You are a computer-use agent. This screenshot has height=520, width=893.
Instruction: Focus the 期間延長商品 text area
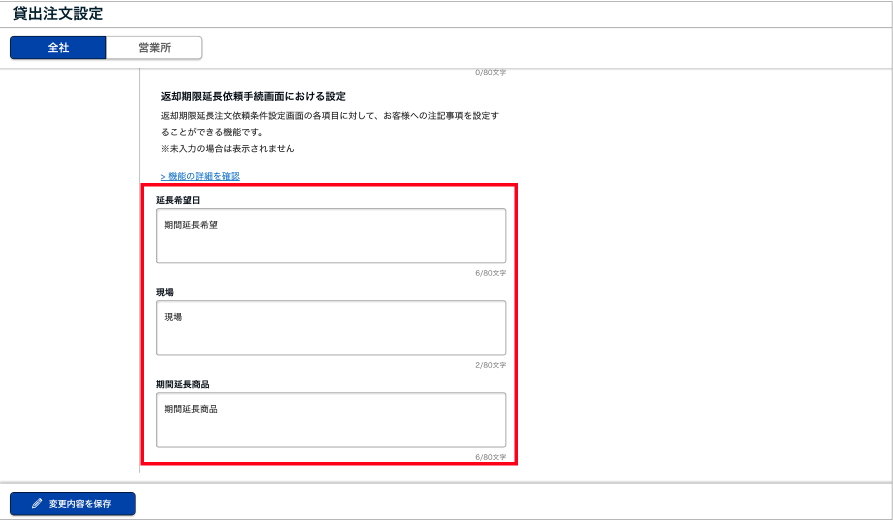coord(331,420)
